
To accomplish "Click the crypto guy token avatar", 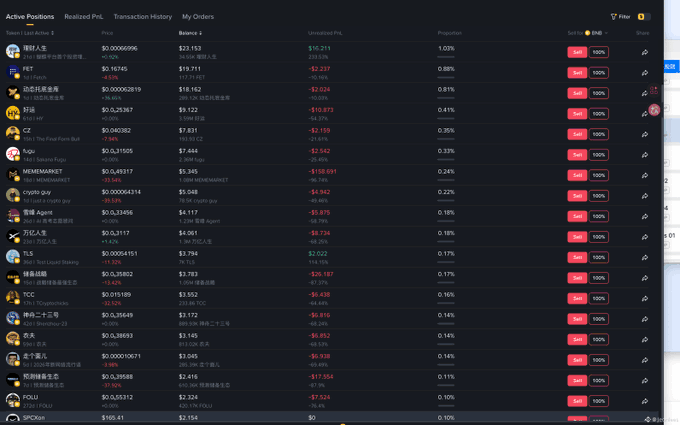I will (x=13, y=195).
